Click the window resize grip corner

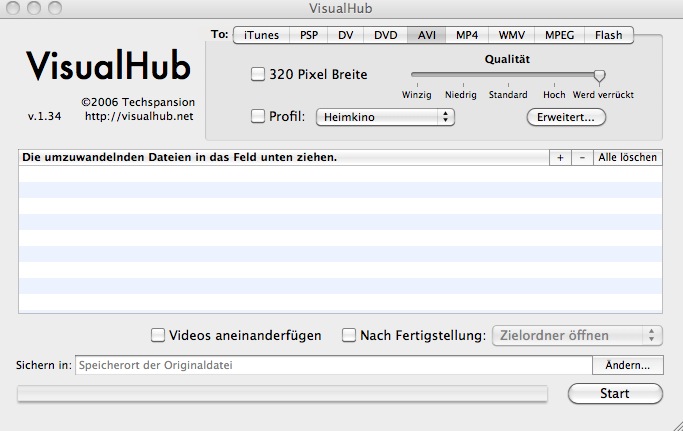point(677,425)
